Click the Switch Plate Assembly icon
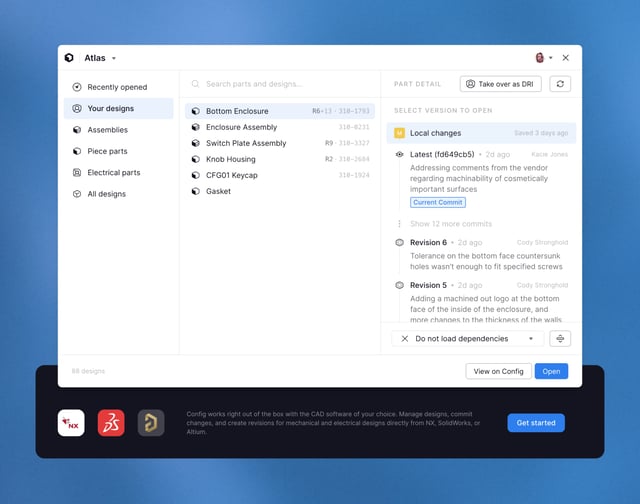The height and width of the screenshot is (504, 640). [196, 143]
